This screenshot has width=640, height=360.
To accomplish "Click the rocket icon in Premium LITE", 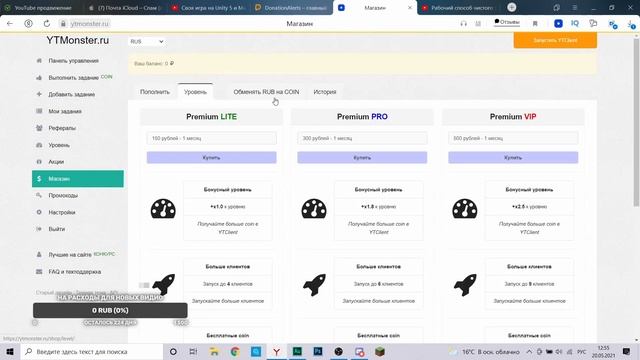I will [164, 284].
